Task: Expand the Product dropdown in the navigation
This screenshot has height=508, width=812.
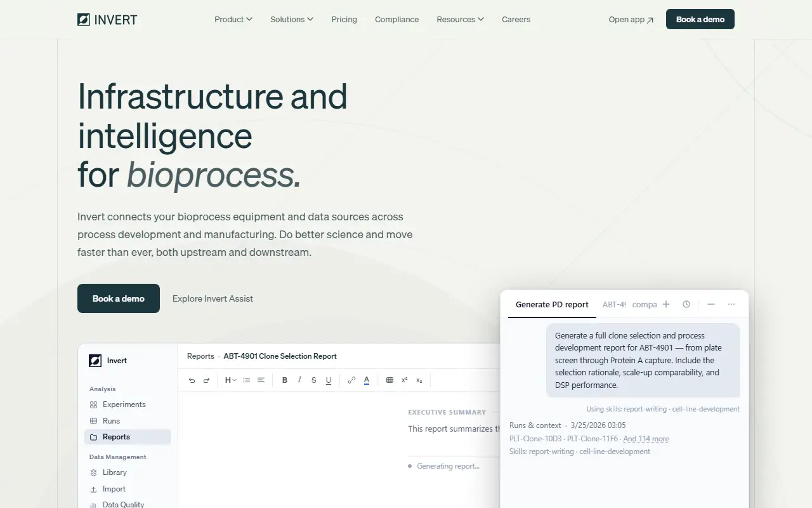Action: tap(233, 20)
